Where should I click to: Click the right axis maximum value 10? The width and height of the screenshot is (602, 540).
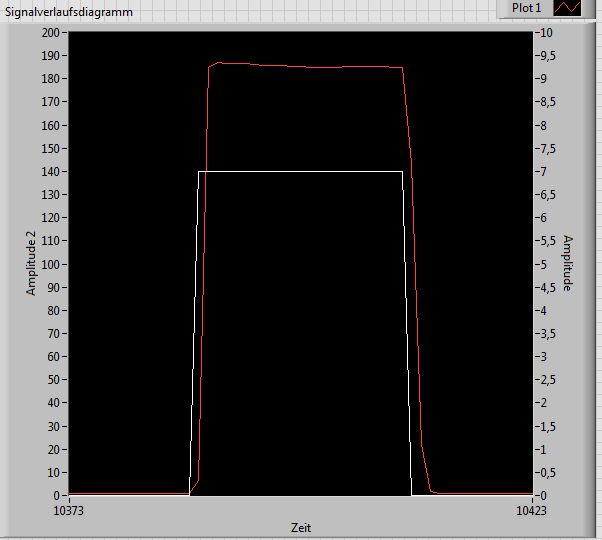[x=547, y=33]
